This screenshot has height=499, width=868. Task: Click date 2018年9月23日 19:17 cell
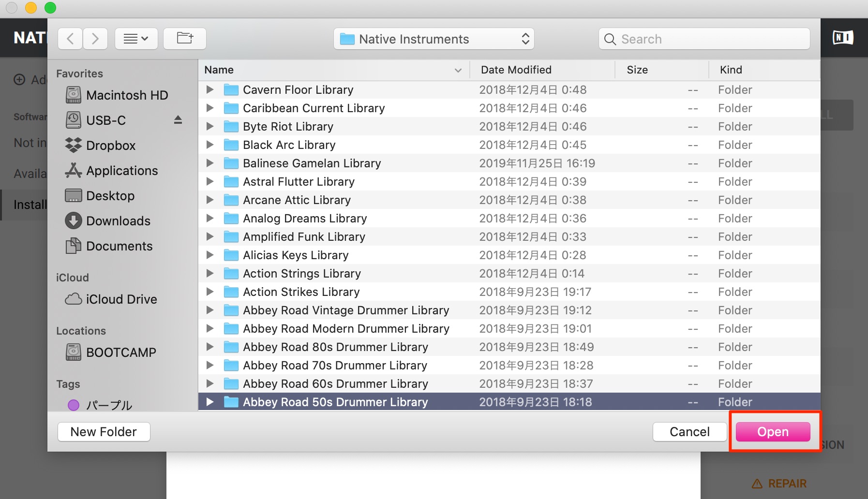(x=535, y=292)
